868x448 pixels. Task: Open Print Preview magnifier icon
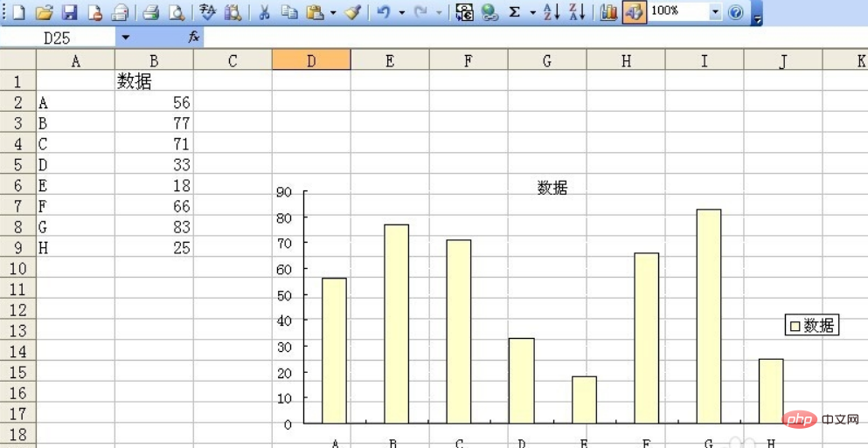[x=176, y=11]
